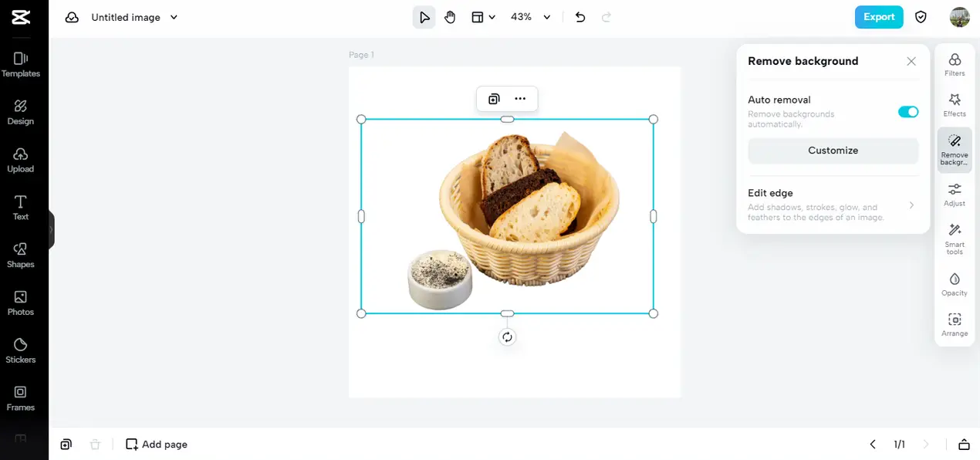Open the layout resize dropdown

[483, 17]
